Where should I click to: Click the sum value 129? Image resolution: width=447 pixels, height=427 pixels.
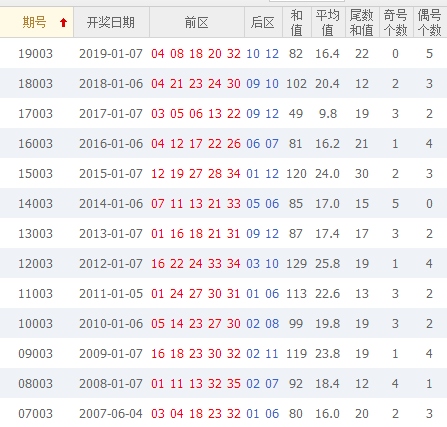point(296,264)
